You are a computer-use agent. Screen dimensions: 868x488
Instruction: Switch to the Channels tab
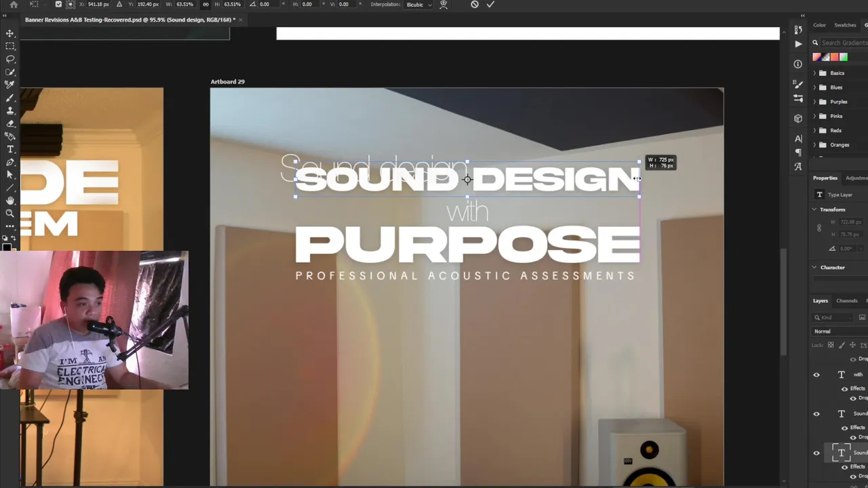click(x=846, y=301)
